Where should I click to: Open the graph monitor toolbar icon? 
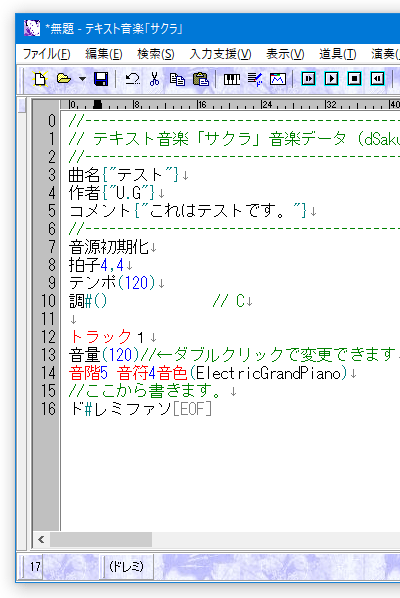click(x=278, y=79)
